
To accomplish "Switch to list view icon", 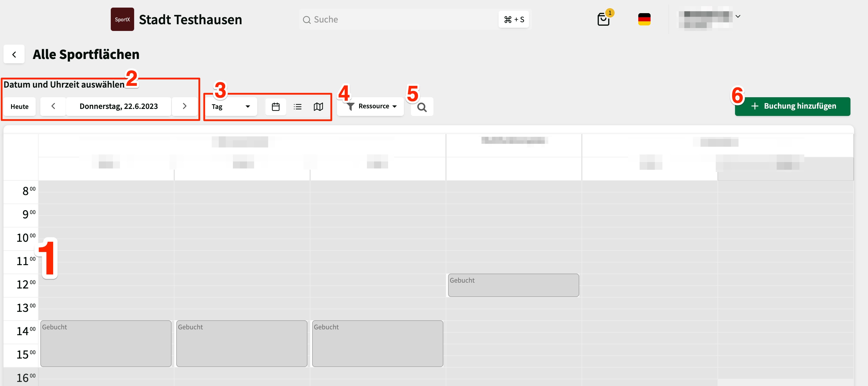I will click(297, 107).
